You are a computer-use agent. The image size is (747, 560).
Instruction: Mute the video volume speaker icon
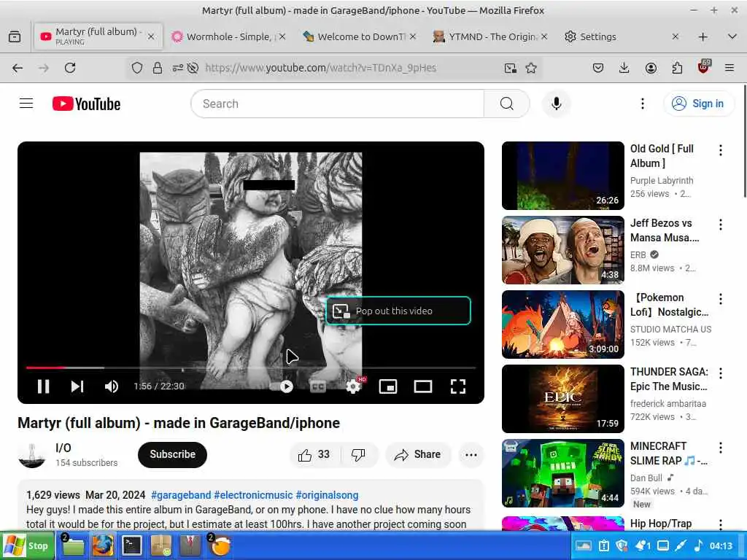click(x=112, y=386)
